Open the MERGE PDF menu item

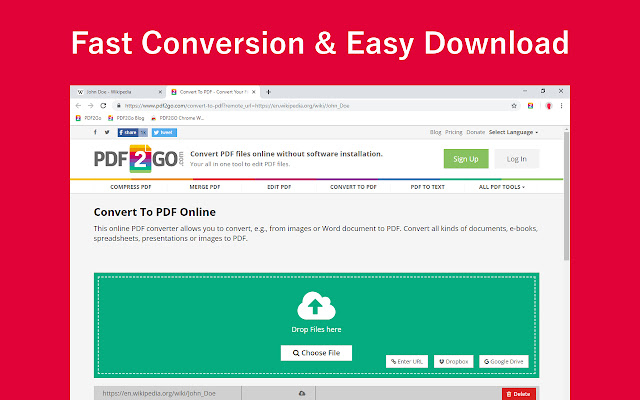[204, 187]
